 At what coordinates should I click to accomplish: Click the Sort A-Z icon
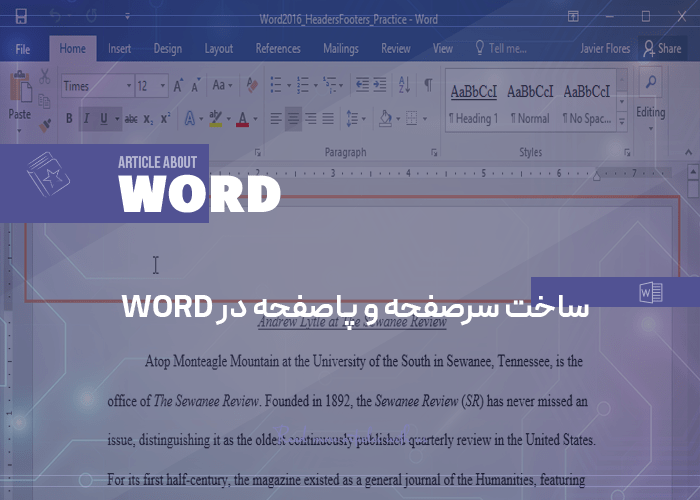(x=404, y=85)
